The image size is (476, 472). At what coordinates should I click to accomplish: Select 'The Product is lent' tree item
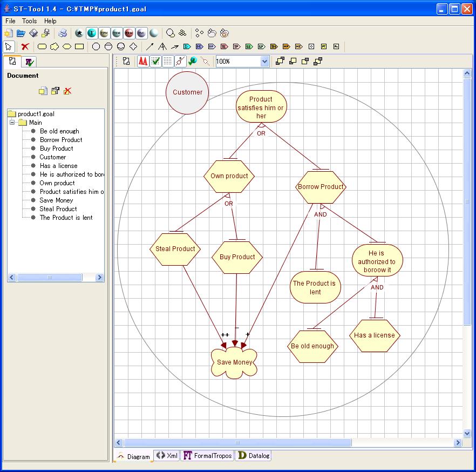(66, 218)
